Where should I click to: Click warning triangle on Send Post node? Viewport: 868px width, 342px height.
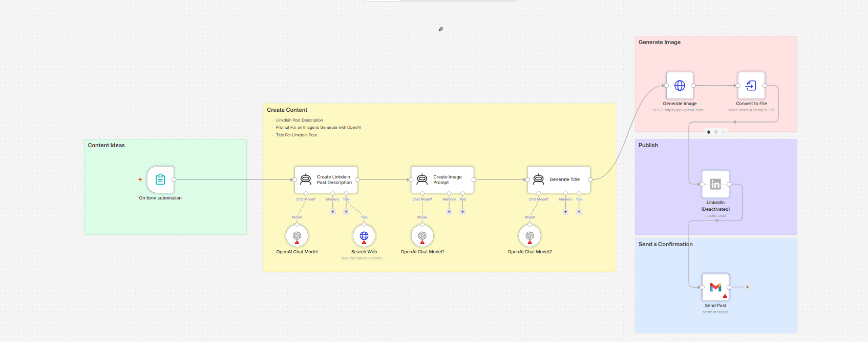tap(725, 296)
